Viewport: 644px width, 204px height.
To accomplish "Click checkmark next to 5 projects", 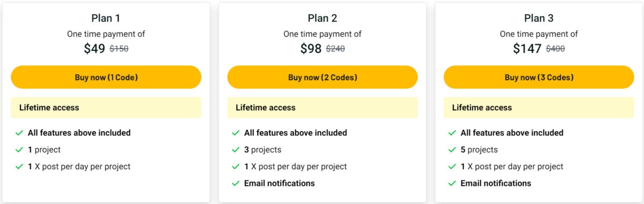I will click(x=452, y=150).
